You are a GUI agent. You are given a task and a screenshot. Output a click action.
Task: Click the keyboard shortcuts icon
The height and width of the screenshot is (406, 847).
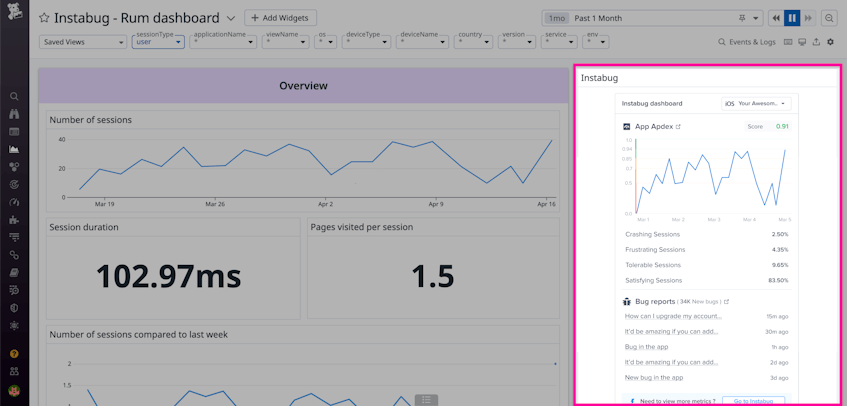pos(788,42)
